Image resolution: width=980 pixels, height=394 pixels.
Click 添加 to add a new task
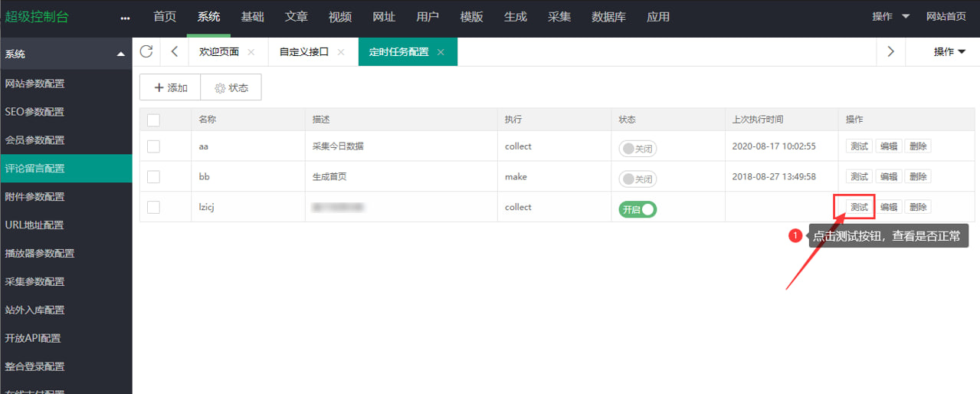click(x=170, y=88)
